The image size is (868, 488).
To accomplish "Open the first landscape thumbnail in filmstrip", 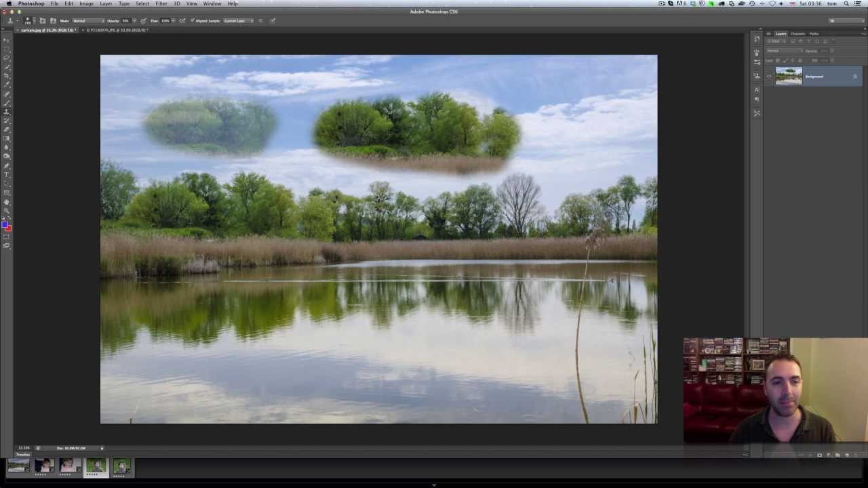I will [18, 466].
